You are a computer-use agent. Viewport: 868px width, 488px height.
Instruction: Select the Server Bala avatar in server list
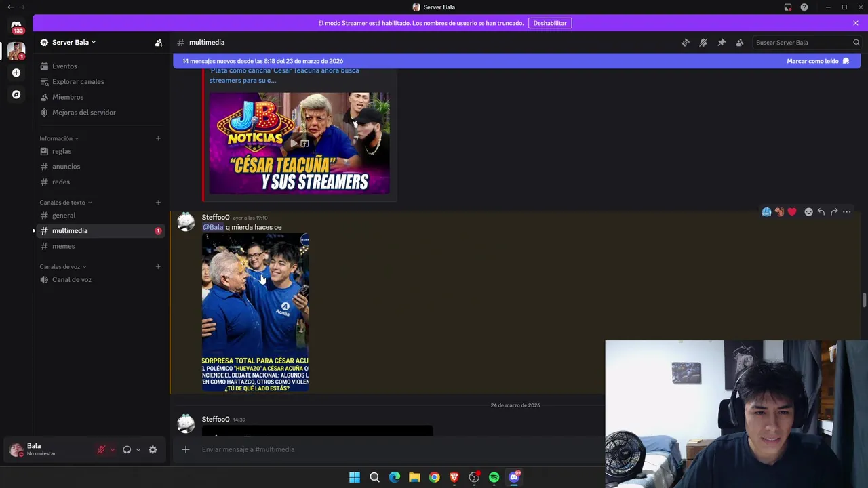click(16, 50)
